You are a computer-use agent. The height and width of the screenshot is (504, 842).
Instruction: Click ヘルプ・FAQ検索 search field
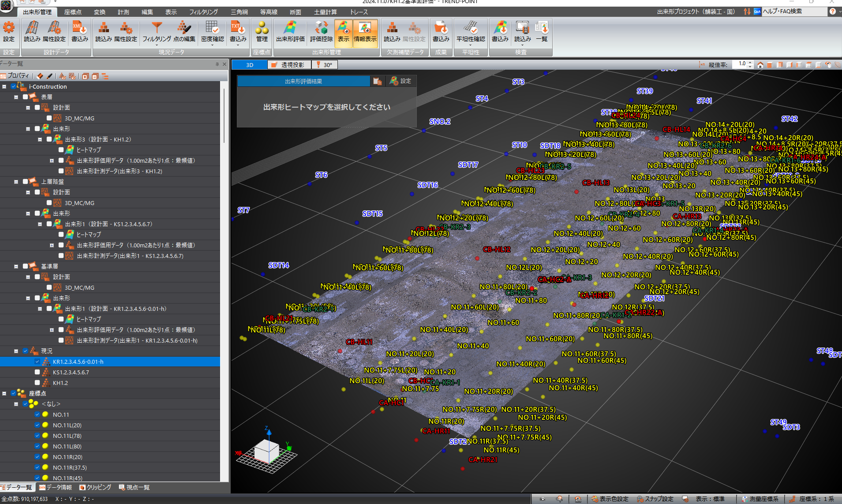coord(794,11)
